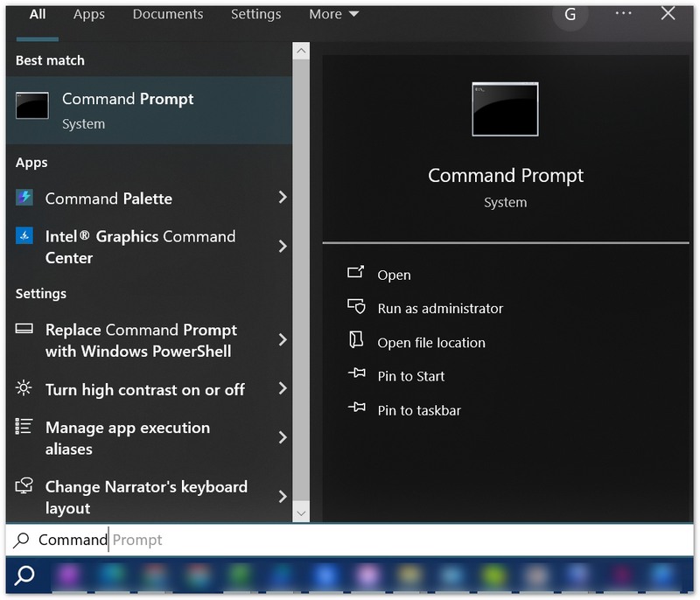Viewport: 700px width, 600px height.
Task: Expand Command Palette options chevron
Action: [282, 197]
